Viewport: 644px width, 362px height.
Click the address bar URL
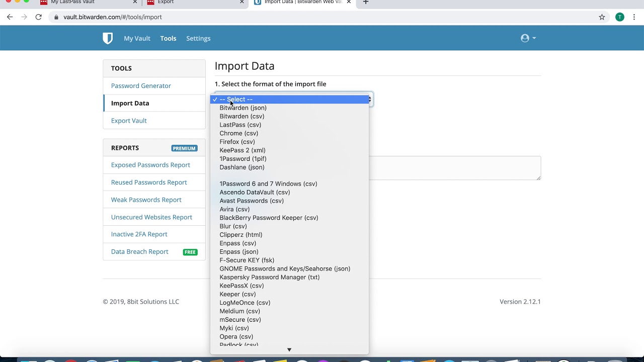[x=113, y=17]
